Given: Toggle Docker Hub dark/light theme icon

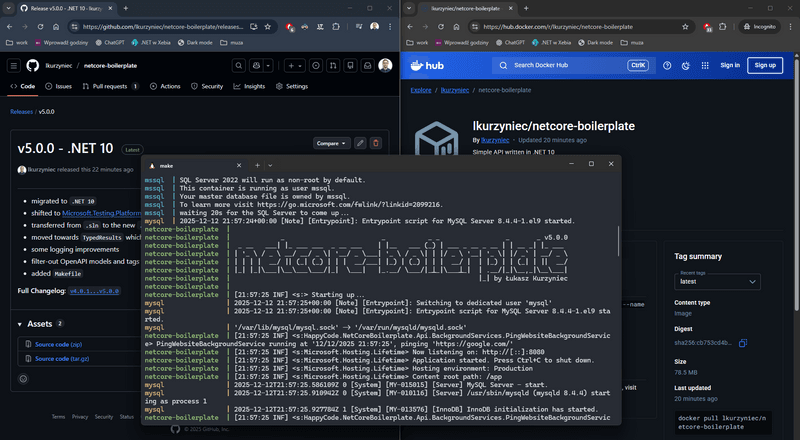Looking at the screenshot, I should coord(686,65).
